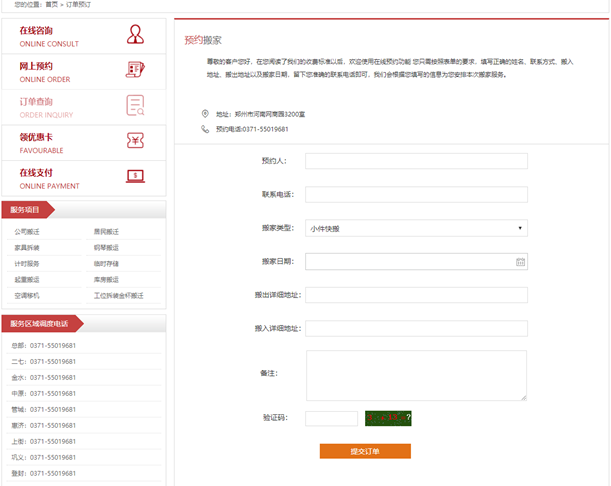
Task: Click the location pin icon beside 地址
Action: pyautogui.click(x=205, y=114)
